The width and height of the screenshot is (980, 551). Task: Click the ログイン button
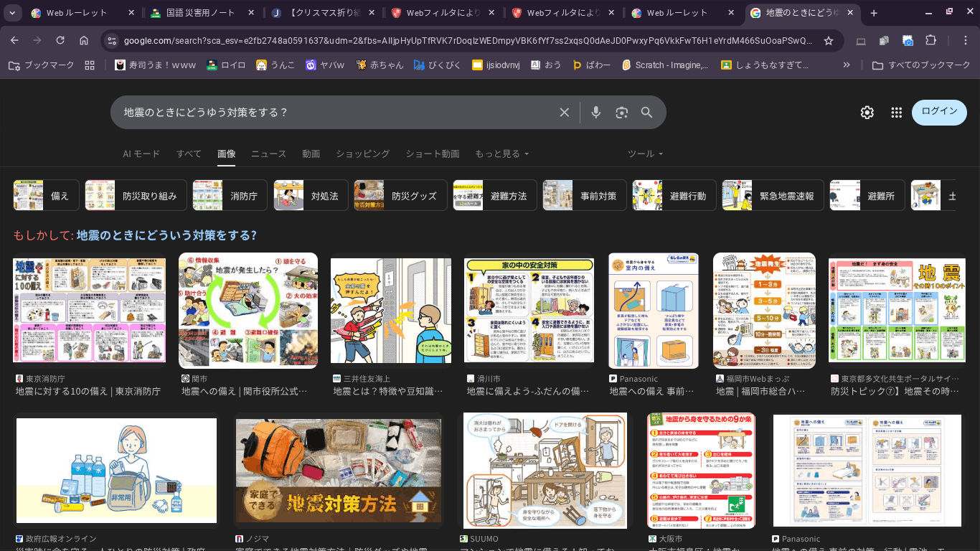click(x=939, y=112)
